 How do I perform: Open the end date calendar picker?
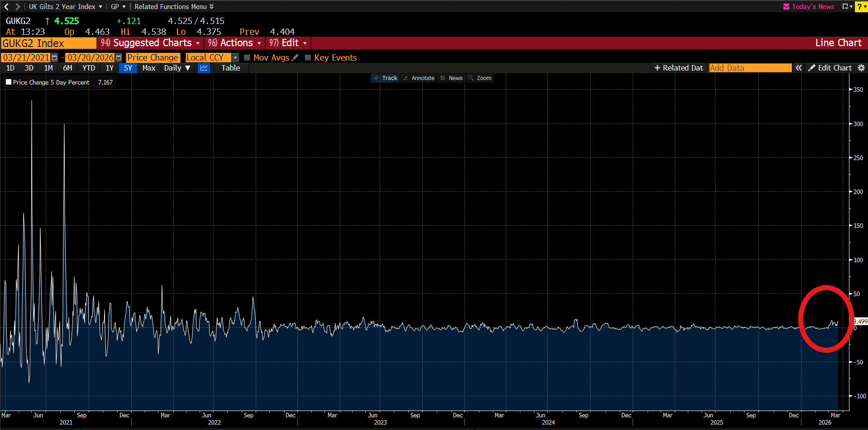(119, 57)
